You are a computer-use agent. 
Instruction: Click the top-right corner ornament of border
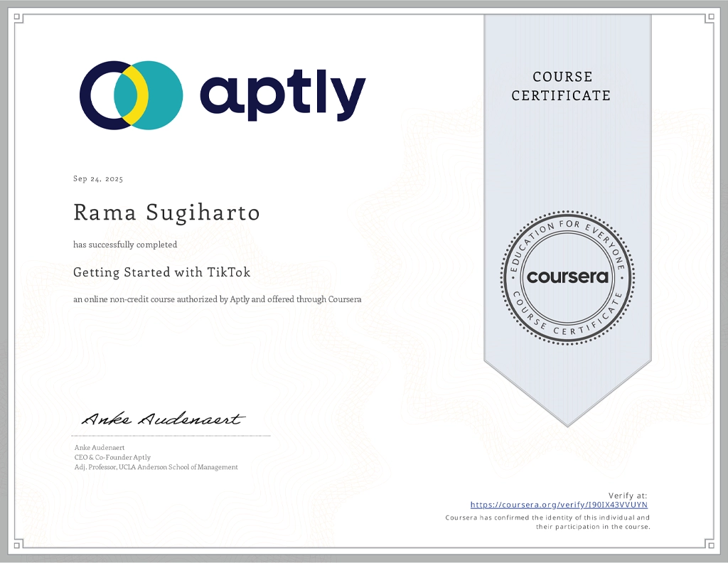709,19
